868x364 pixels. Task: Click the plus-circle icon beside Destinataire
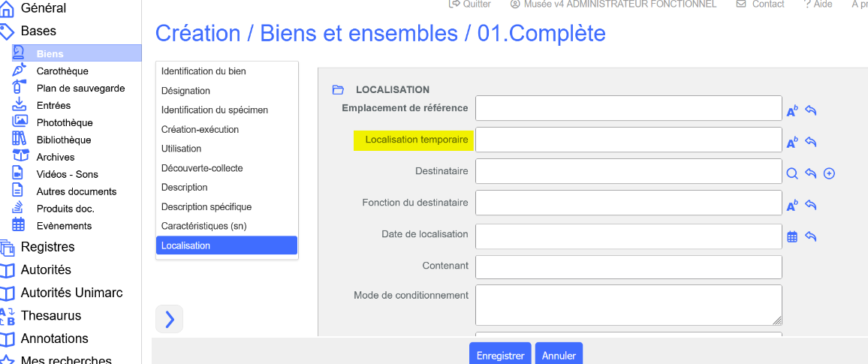point(829,173)
